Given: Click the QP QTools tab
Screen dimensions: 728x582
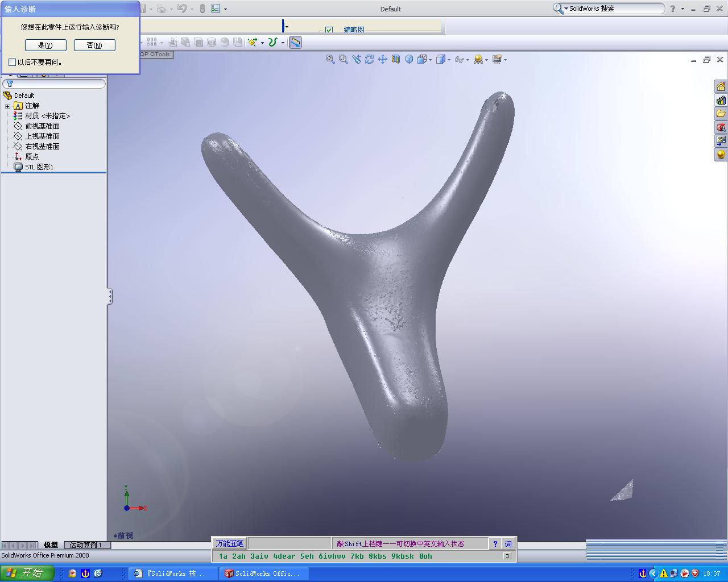Looking at the screenshot, I should click(x=155, y=55).
